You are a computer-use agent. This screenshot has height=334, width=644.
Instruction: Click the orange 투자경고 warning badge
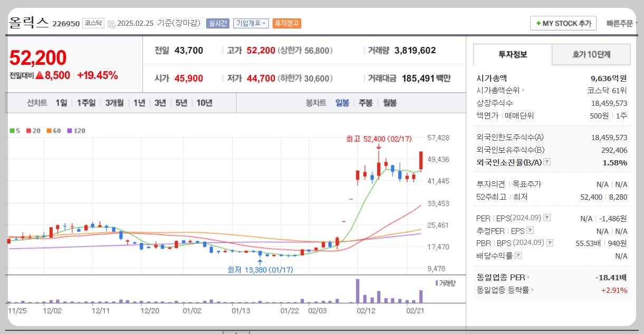pyautogui.click(x=286, y=23)
